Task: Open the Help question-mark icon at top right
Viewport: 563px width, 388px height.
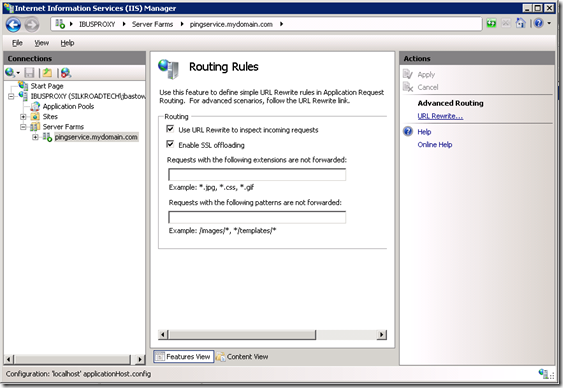Action: pyautogui.click(x=539, y=24)
